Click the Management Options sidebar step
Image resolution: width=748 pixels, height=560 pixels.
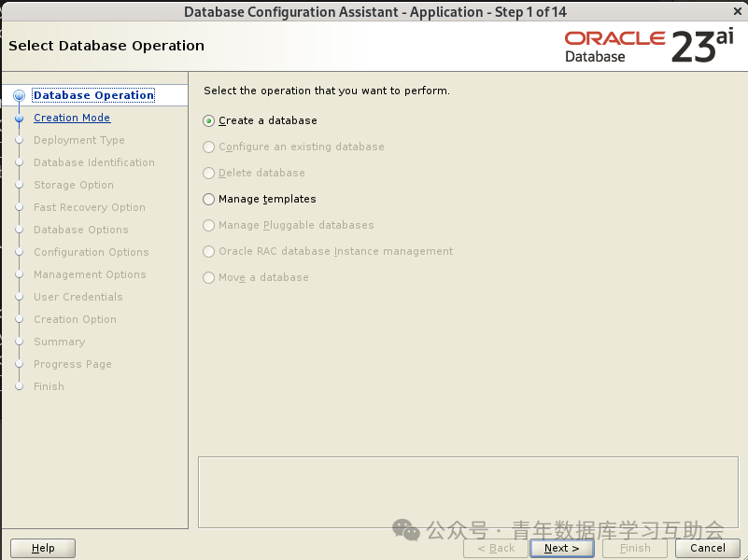tap(90, 274)
